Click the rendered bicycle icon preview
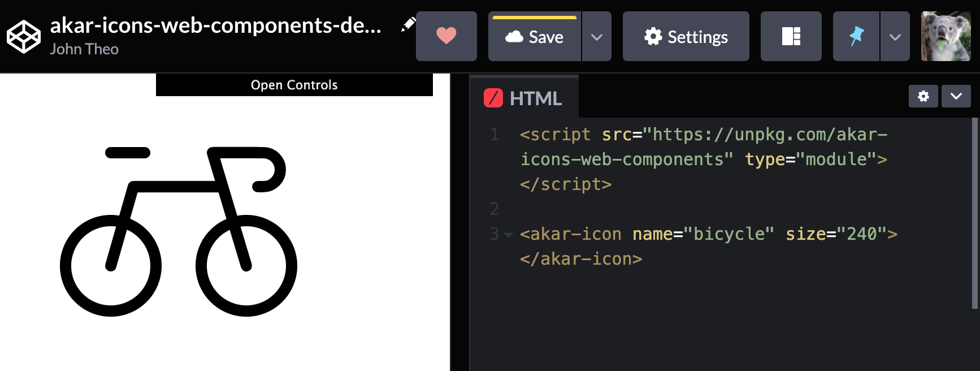980x371 pixels. tap(179, 231)
